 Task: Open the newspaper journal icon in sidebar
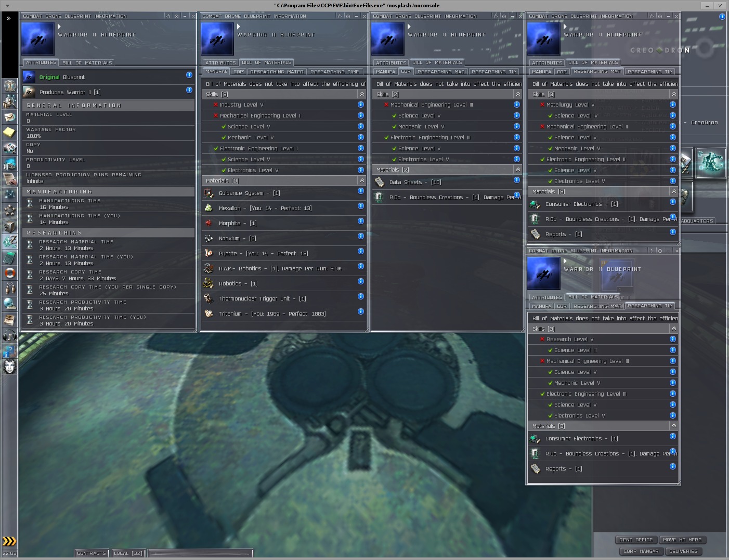(x=10, y=319)
